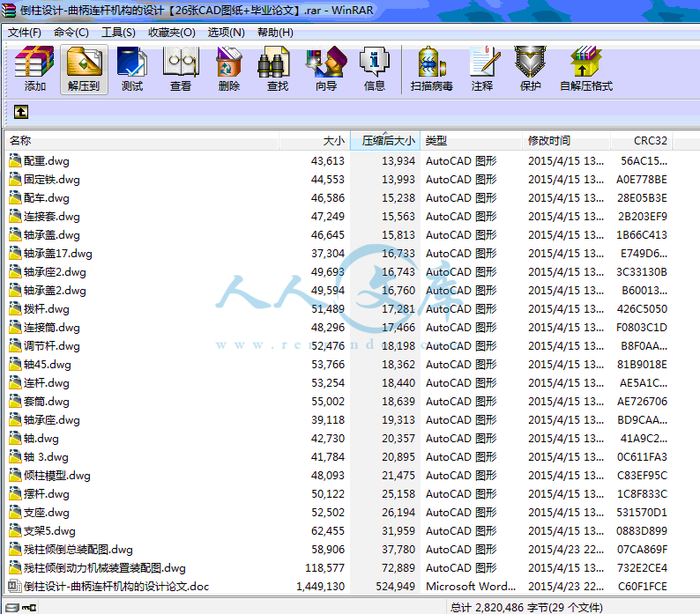Viewport: 700px width, 614px height.
Task: Click the 保护 (Protect) shield icon
Action: 531,70
